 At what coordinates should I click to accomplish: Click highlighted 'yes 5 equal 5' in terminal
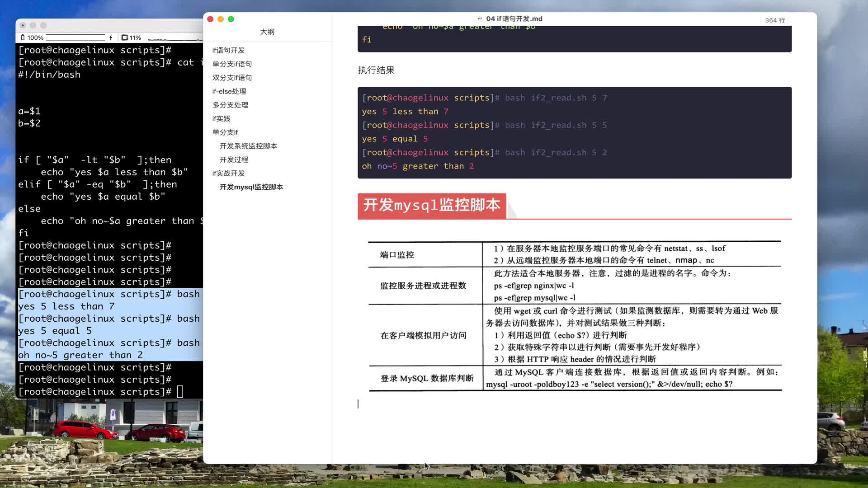pyautogui.click(x=55, y=331)
